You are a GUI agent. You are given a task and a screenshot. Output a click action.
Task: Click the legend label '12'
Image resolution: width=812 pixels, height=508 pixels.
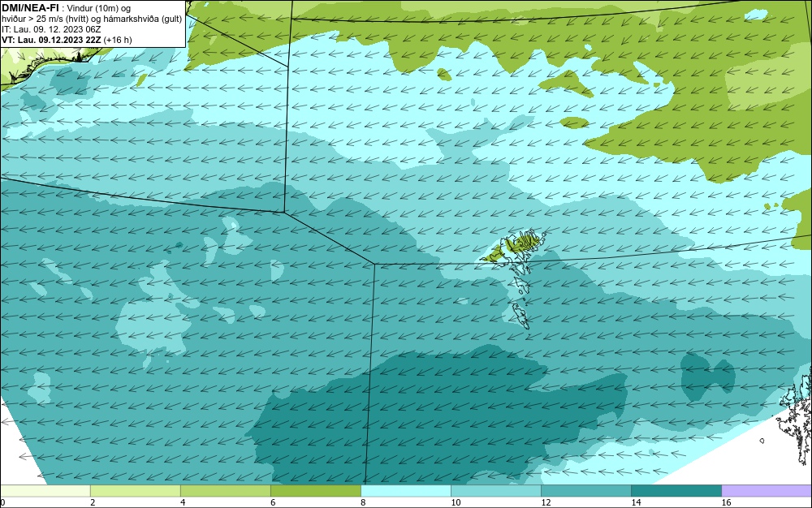point(546,502)
